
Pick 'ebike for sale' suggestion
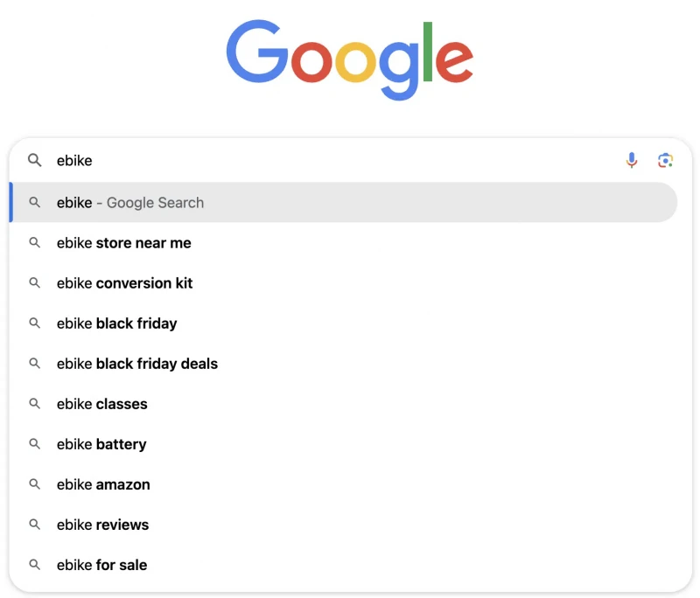pos(343,565)
